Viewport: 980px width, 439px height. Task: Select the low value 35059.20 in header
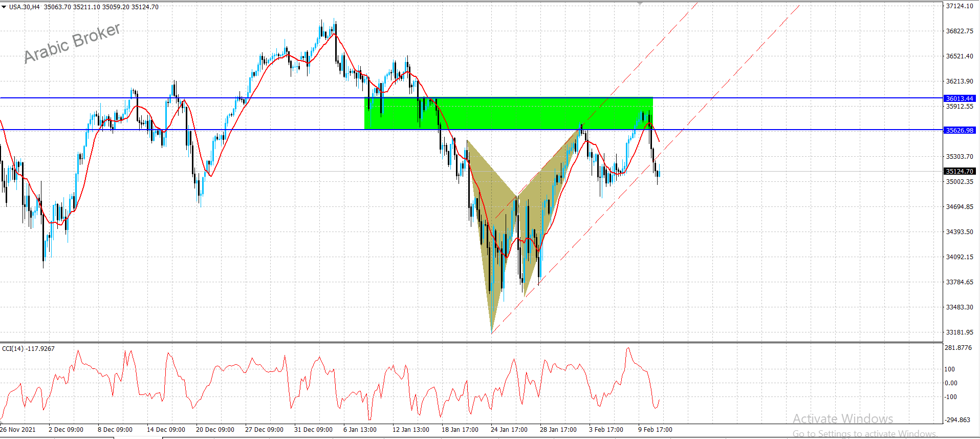coord(116,7)
